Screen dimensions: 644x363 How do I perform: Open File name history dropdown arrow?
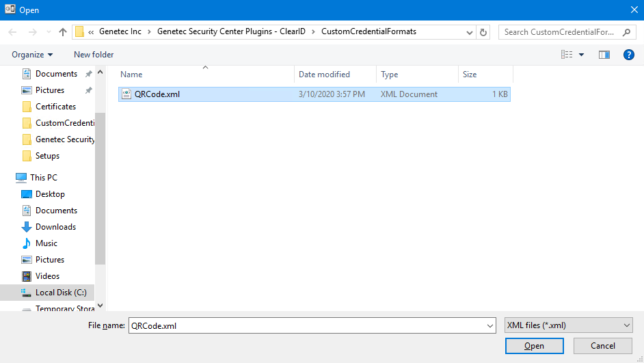coord(490,325)
